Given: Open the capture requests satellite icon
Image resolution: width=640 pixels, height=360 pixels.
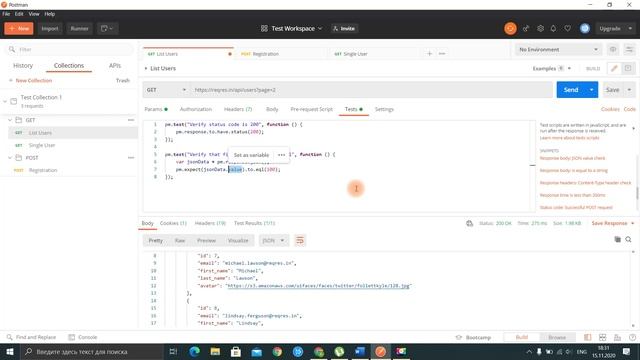Looking at the screenshot, I should [x=526, y=29].
